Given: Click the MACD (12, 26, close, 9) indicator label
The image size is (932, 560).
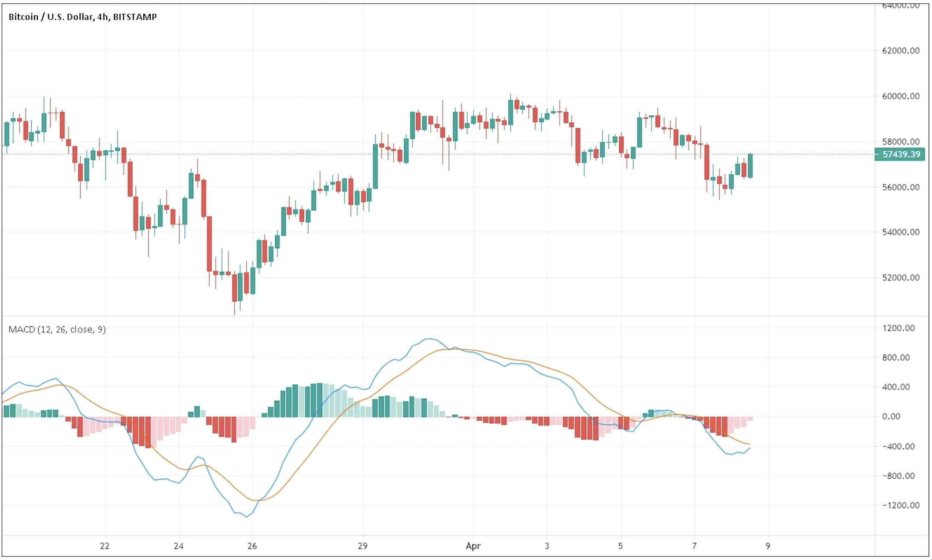Looking at the screenshot, I should [57, 329].
